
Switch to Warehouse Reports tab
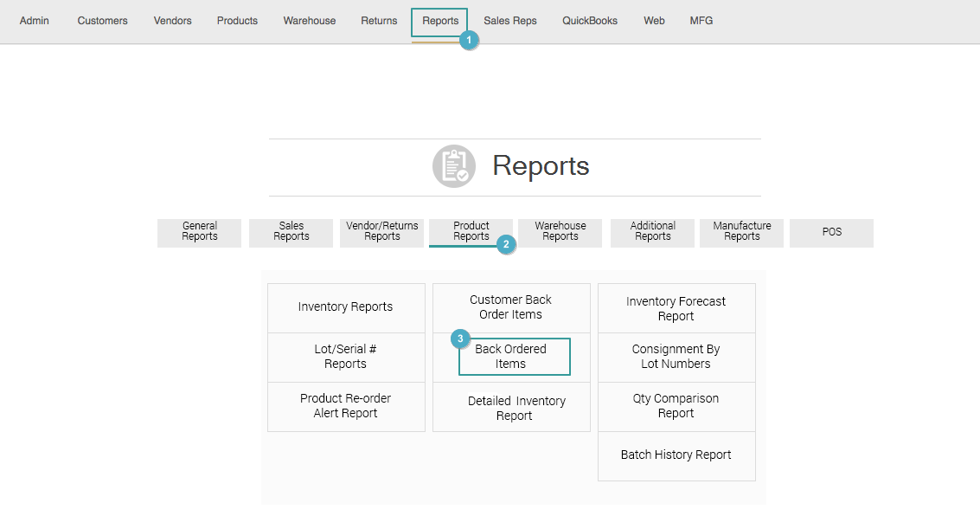tap(560, 231)
